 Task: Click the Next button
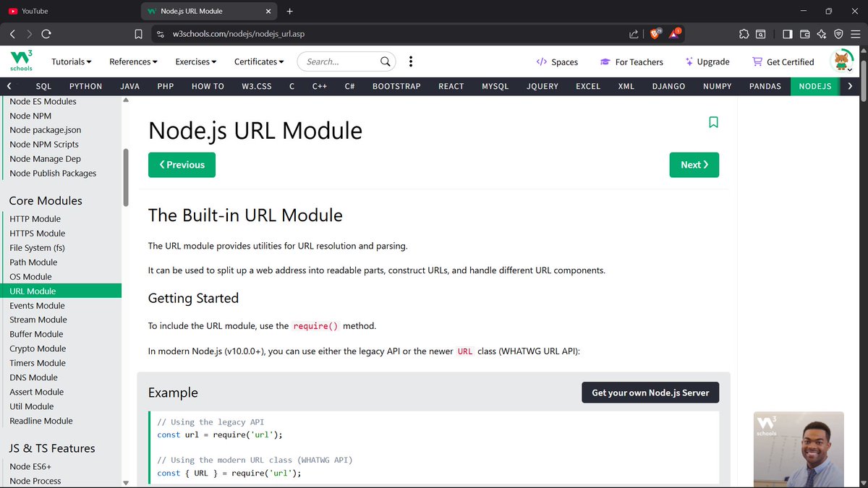pos(694,165)
